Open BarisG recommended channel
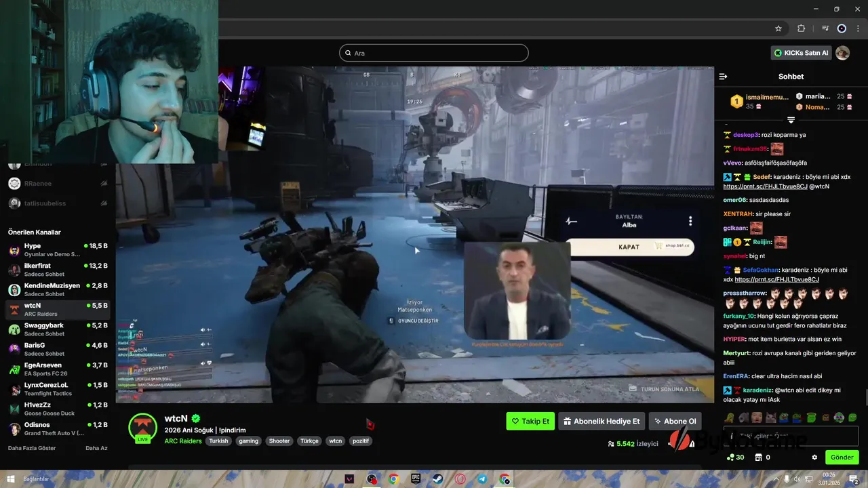The height and width of the screenshot is (488, 868). pyautogui.click(x=58, y=349)
